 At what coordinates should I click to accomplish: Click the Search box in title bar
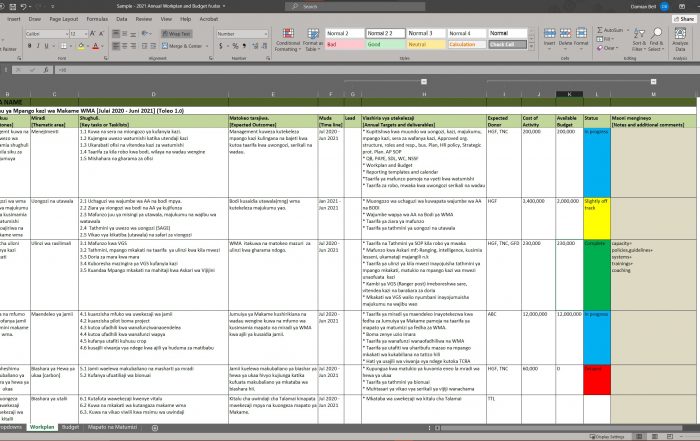(x=355, y=7)
